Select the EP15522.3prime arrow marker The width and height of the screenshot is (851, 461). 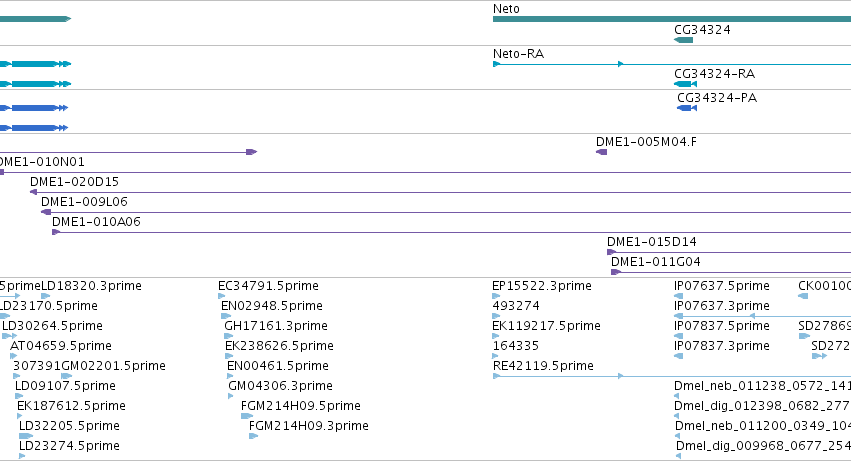tap(496, 296)
